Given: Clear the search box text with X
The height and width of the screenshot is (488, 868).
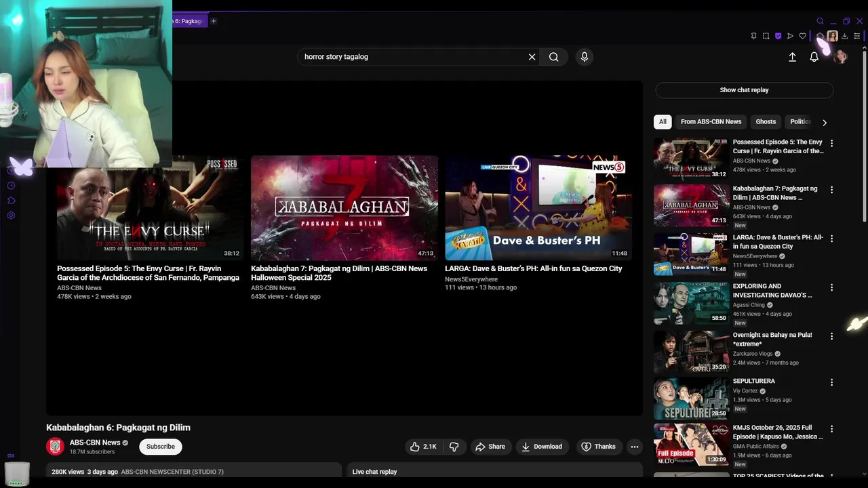Looking at the screenshot, I should [532, 57].
